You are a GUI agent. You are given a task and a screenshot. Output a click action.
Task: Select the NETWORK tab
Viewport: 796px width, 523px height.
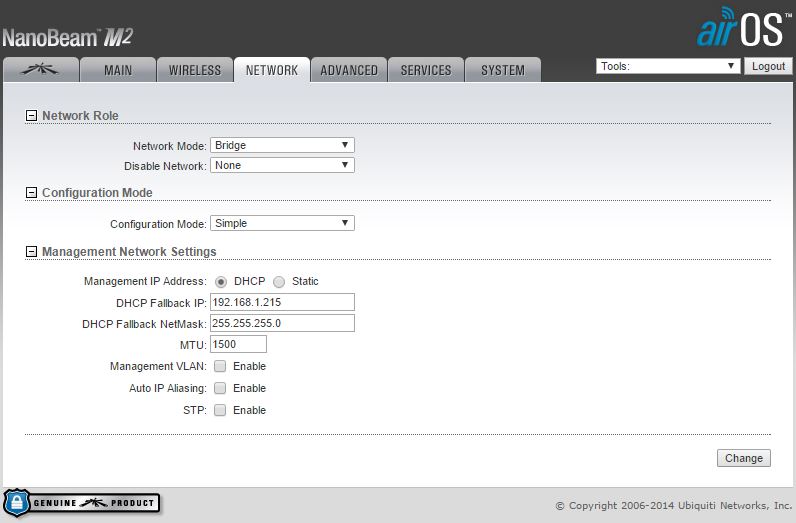[x=272, y=70]
